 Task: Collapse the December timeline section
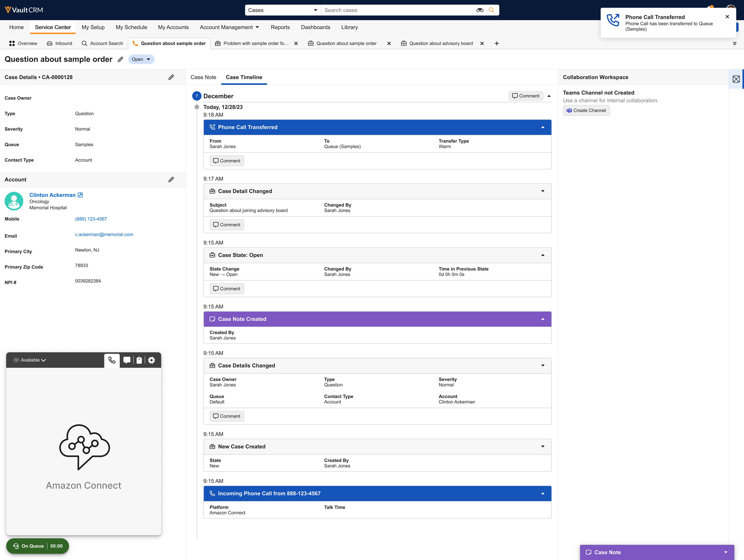(x=549, y=96)
